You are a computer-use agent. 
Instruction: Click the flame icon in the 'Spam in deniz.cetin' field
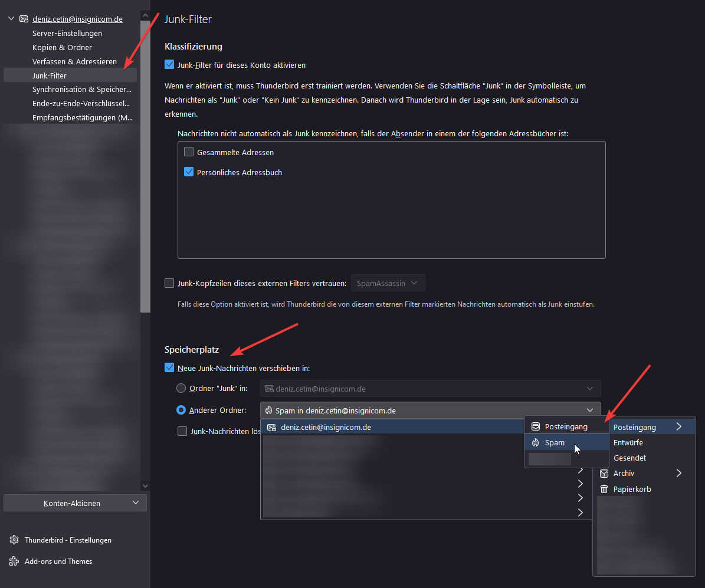point(269,410)
